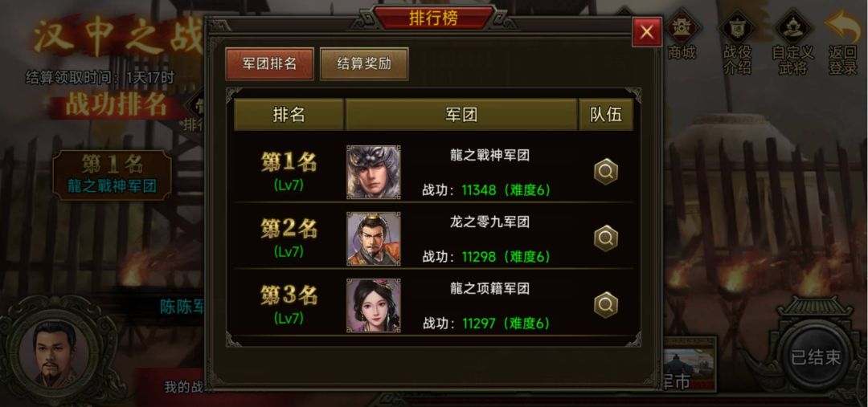View team of 龍之戰神军团
Screen dimensions: 868x407
coord(606,172)
